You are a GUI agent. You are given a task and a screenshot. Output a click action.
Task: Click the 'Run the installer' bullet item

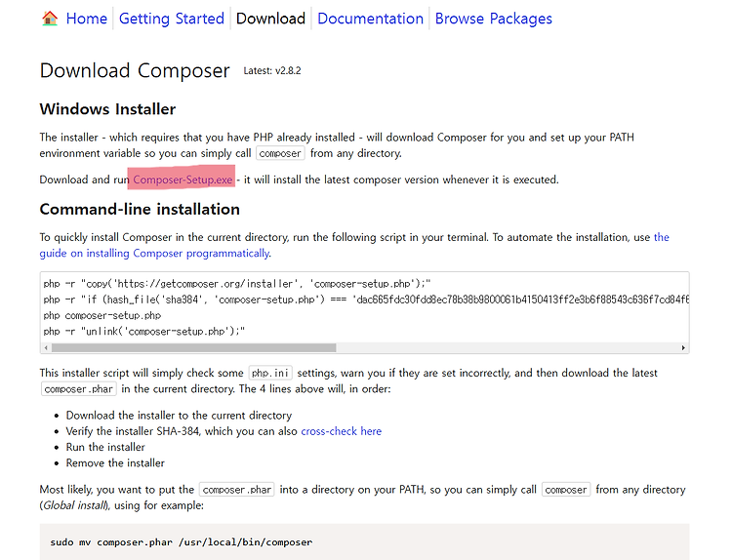click(105, 447)
